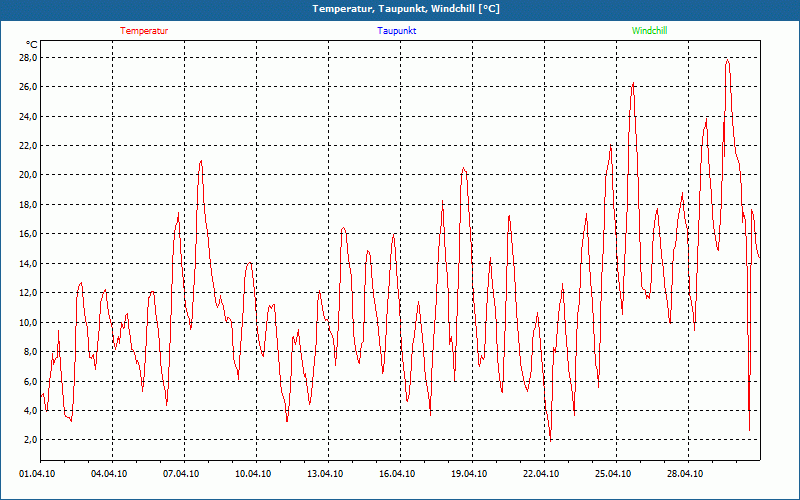This screenshot has height=500, width=800.
Task: Click the 18,0 y-axis value
Action: click(29, 205)
